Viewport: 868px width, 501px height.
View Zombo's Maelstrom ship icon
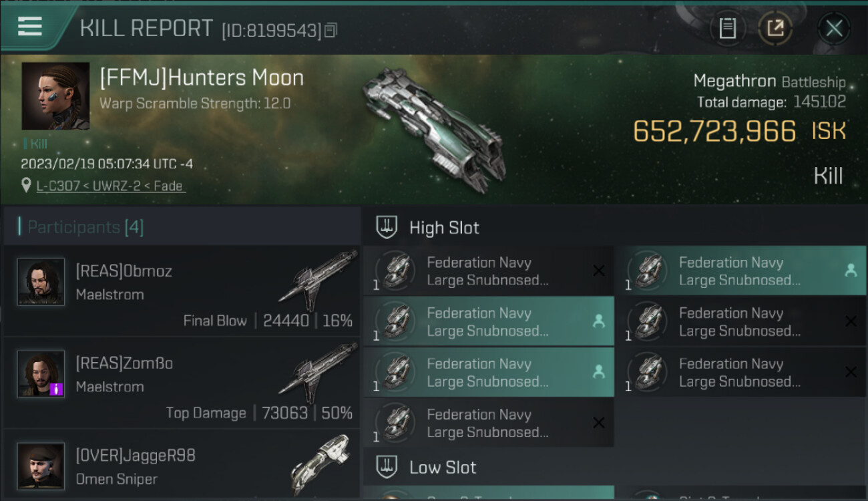coord(318,372)
